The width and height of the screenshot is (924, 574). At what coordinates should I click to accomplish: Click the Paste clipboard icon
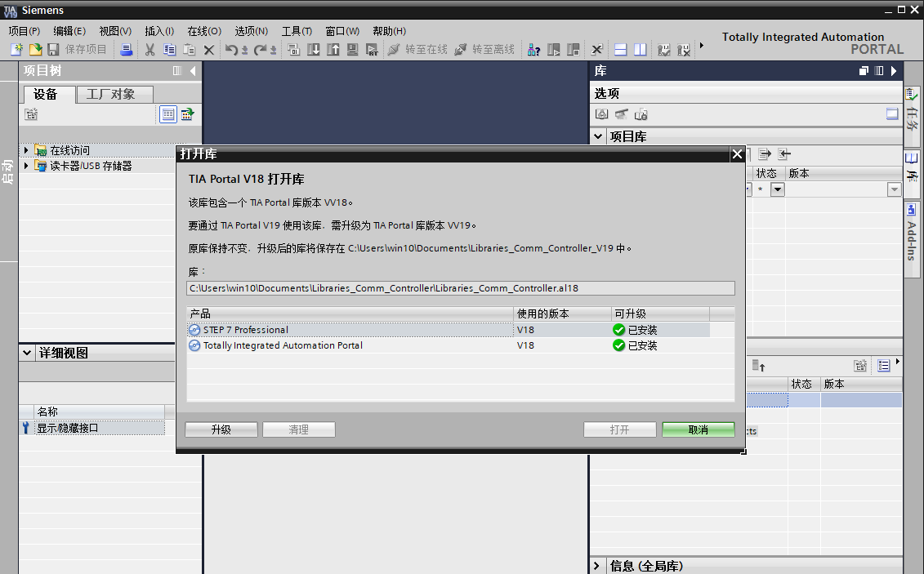190,50
